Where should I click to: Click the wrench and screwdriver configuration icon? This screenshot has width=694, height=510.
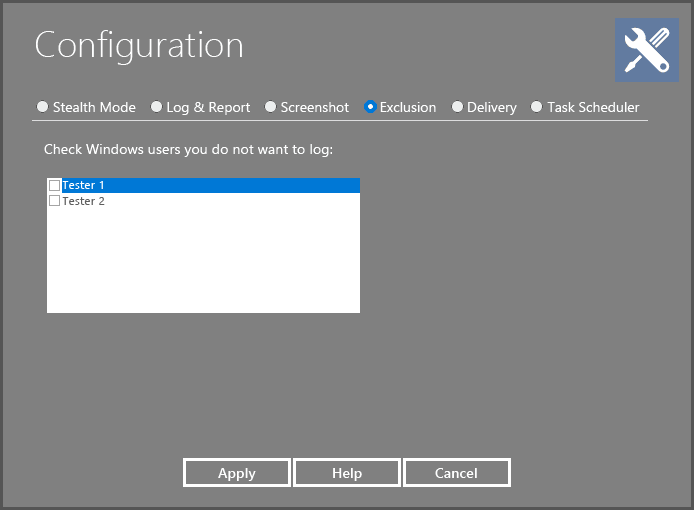click(646, 50)
